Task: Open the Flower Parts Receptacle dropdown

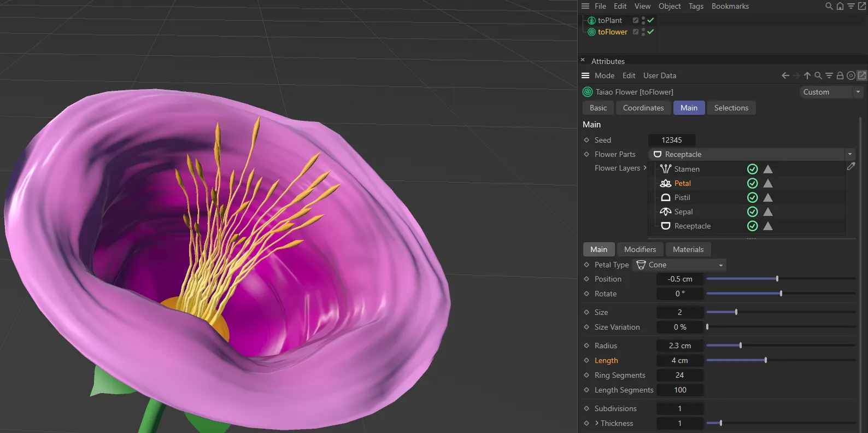Action: tap(751, 154)
